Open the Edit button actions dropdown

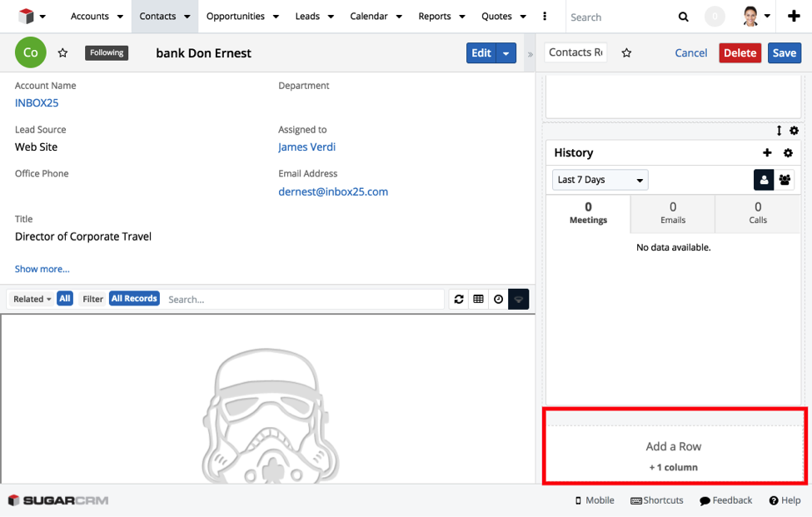click(506, 53)
